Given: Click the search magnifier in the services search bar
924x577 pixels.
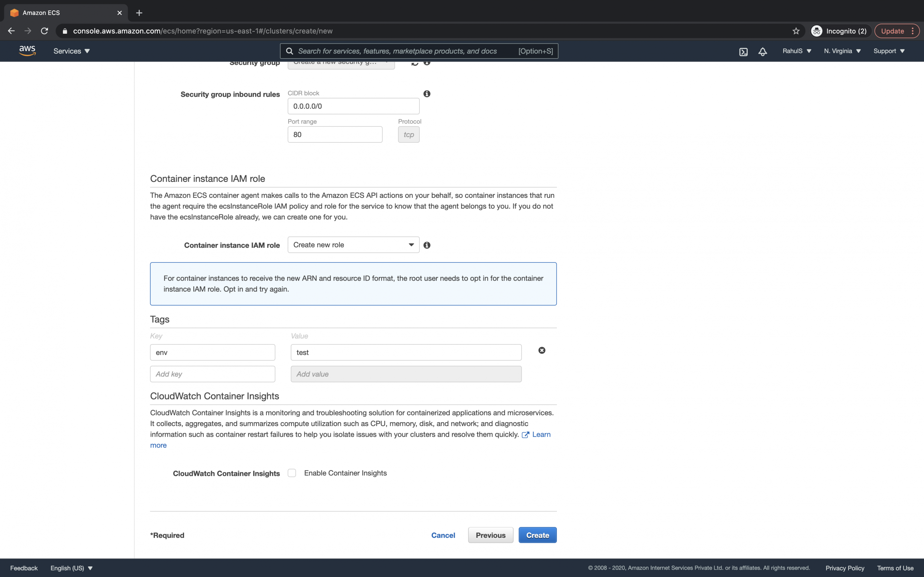Looking at the screenshot, I should pos(289,51).
